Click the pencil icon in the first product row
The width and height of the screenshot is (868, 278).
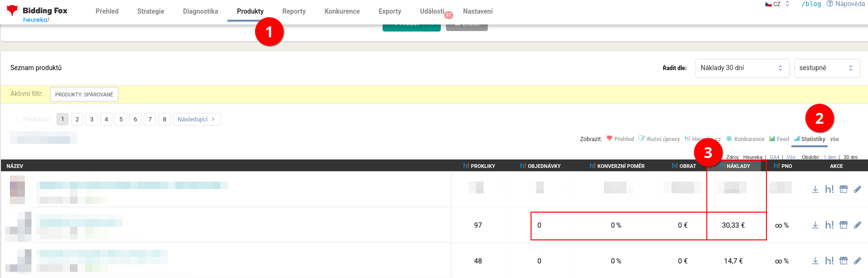pos(858,189)
